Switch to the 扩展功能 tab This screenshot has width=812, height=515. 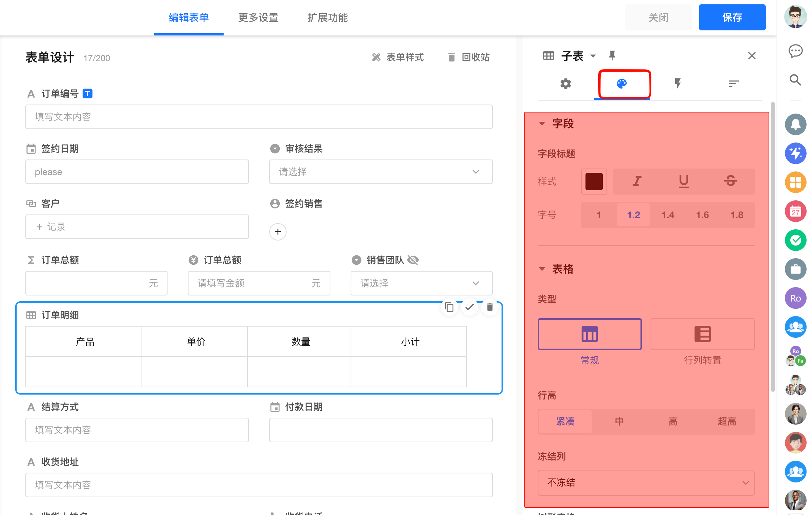[x=327, y=17]
